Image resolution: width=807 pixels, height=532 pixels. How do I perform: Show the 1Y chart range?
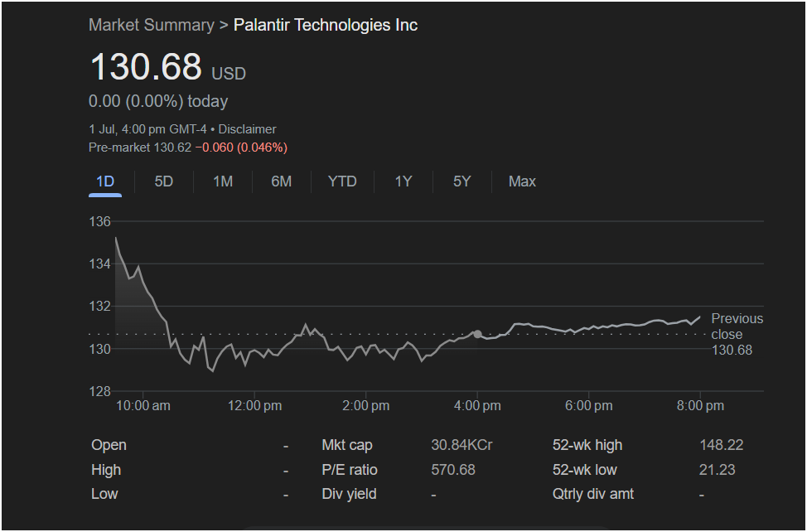[403, 181]
